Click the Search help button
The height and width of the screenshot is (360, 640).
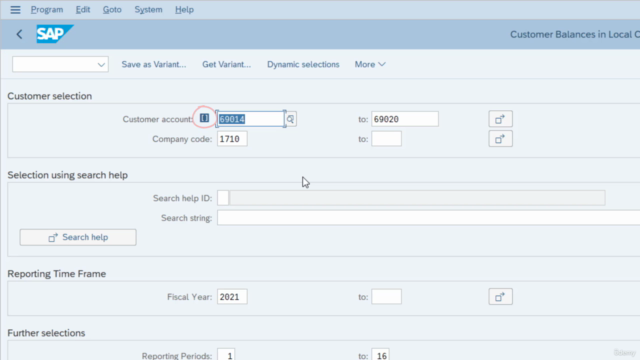point(78,237)
